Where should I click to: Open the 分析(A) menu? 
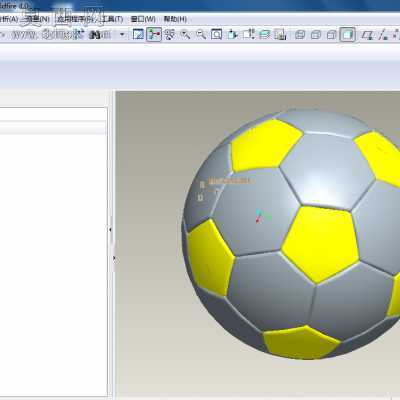8,19
